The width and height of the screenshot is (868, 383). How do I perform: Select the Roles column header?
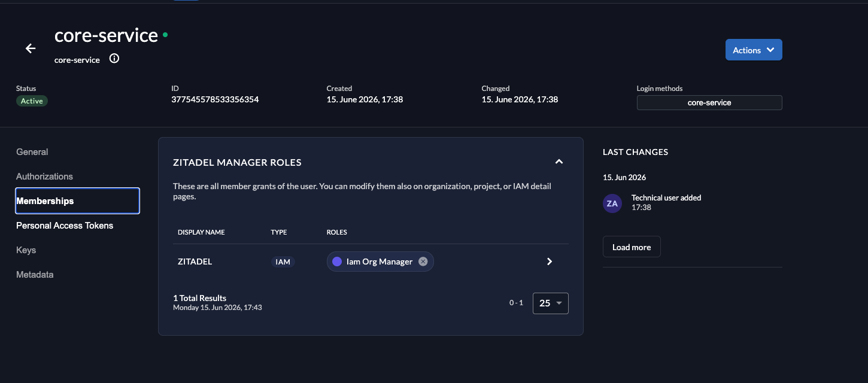[336, 232]
